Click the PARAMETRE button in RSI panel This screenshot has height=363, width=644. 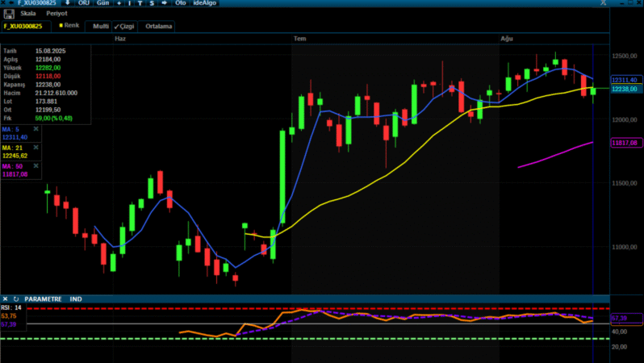click(43, 298)
